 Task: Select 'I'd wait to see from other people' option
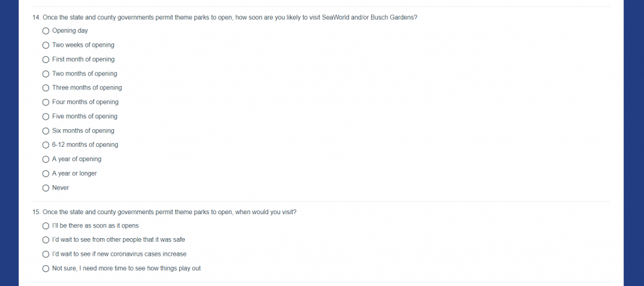point(45,240)
